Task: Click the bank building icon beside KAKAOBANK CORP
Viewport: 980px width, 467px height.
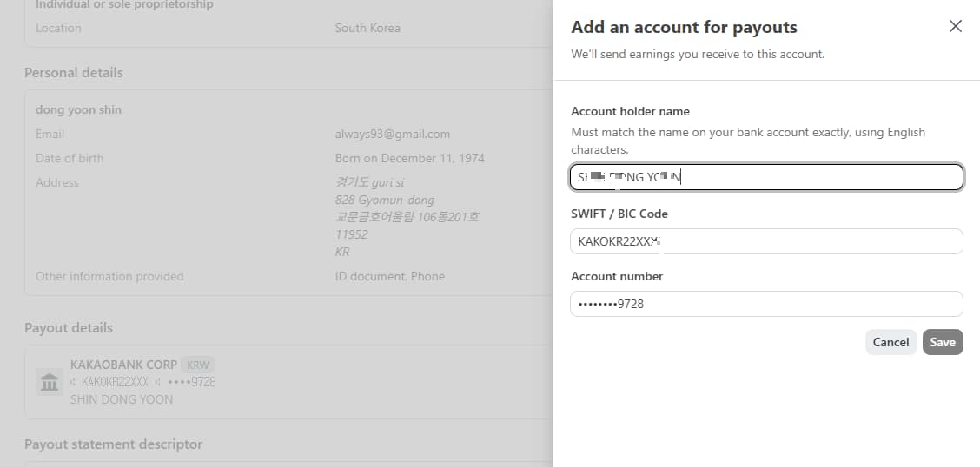Action: (49, 382)
